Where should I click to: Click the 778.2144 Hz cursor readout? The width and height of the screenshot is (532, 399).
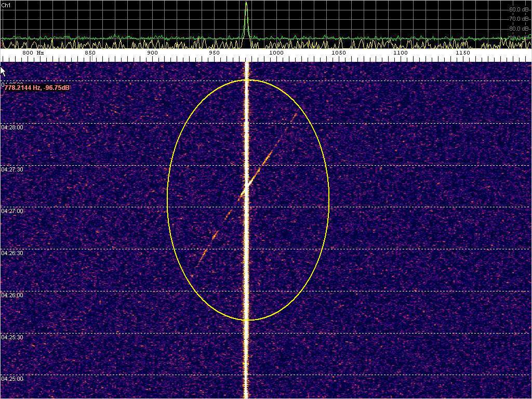(37, 88)
